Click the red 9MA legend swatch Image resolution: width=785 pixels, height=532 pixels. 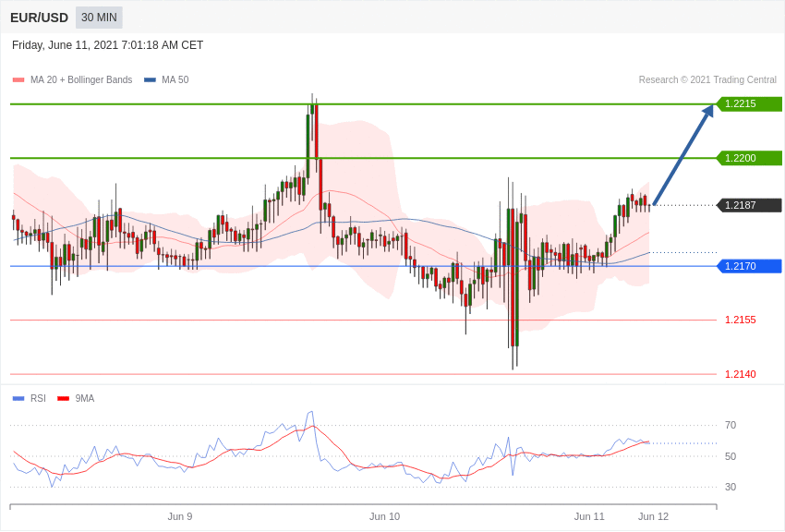click(64, 399)
